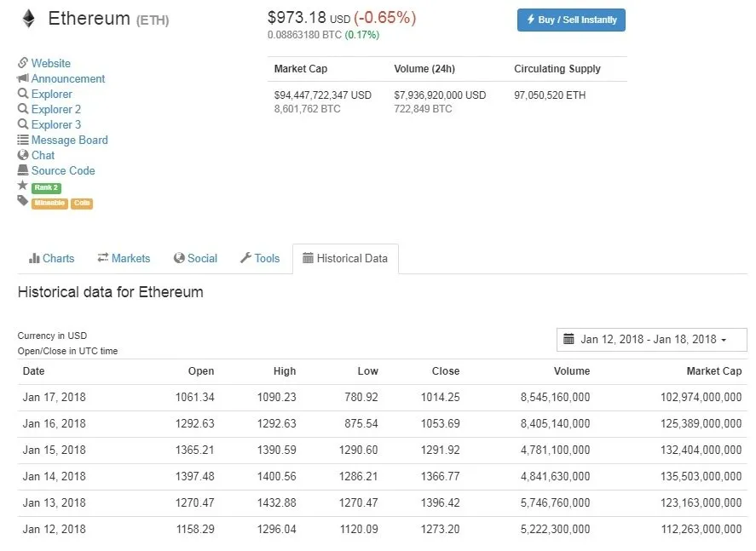Click the Low column header
The image size is (756, 551).
pos(368,370)
